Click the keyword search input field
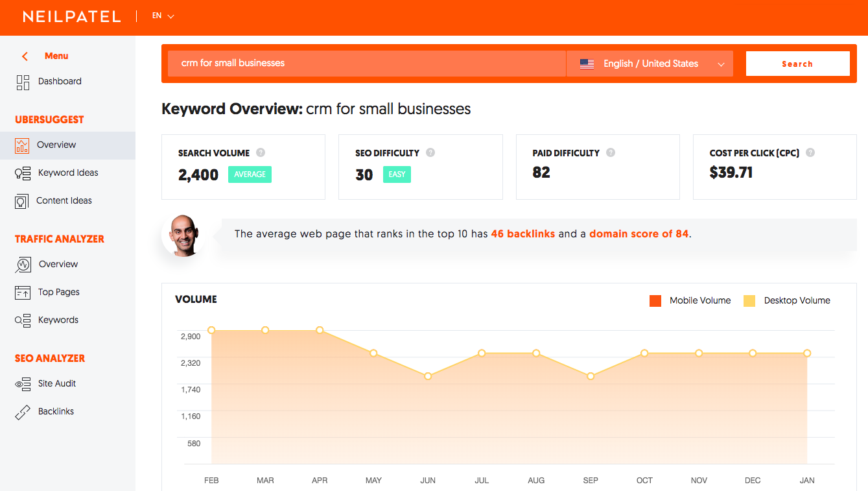This screenshot has width=868, height=491. click(367, 64)
